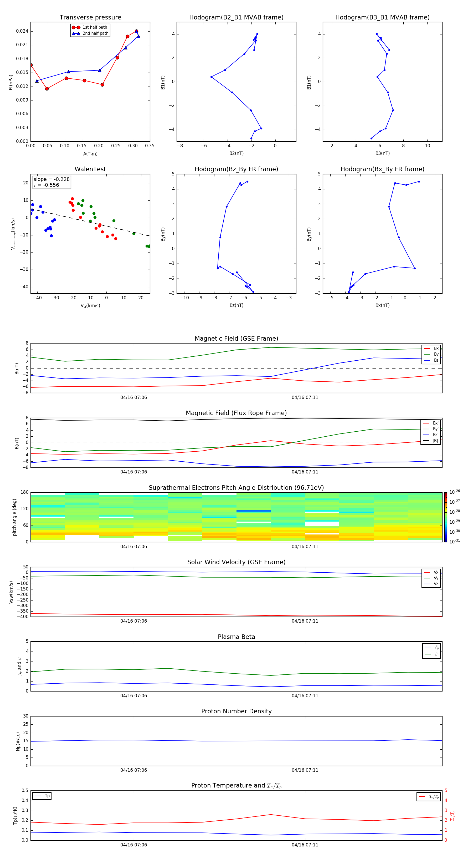Select By' entry in Flux Rope legend

tap(431, 429)
